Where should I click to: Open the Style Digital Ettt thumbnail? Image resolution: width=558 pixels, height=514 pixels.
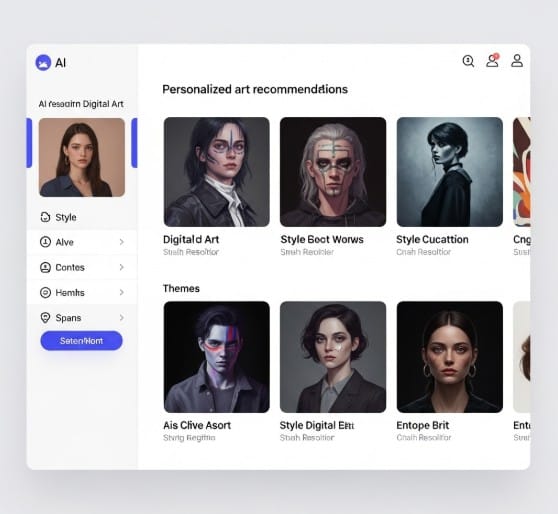(333, 357)
